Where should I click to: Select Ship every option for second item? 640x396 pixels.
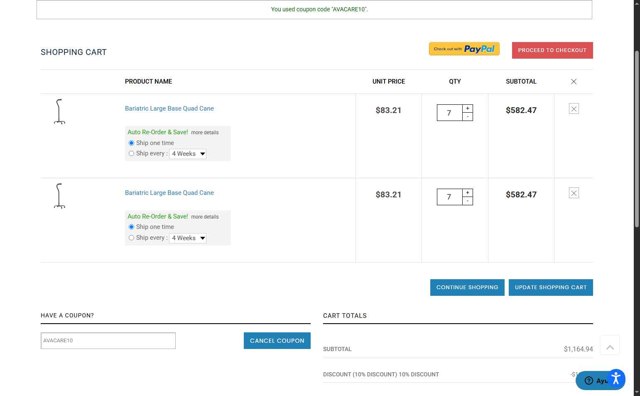pos(131,238)
